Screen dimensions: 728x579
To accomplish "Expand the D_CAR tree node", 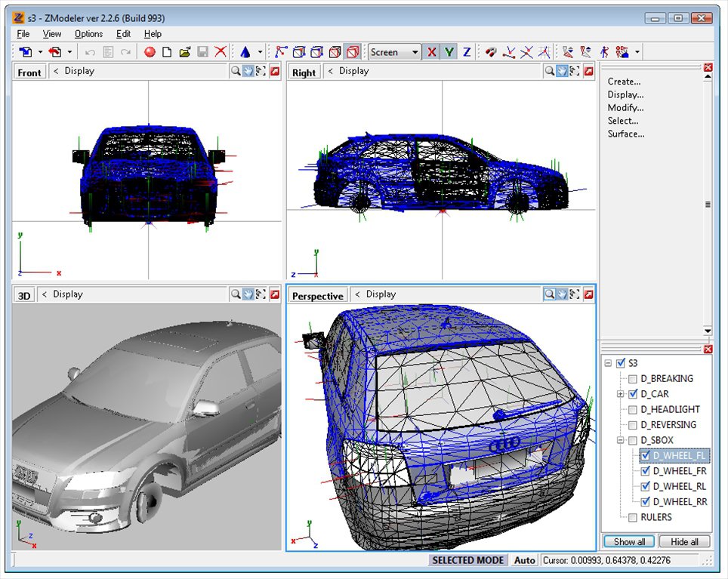I will tap(620, 394).
